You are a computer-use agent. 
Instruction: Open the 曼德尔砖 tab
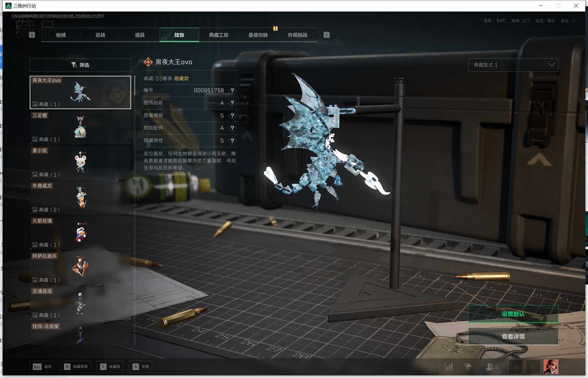coord(258,35)
